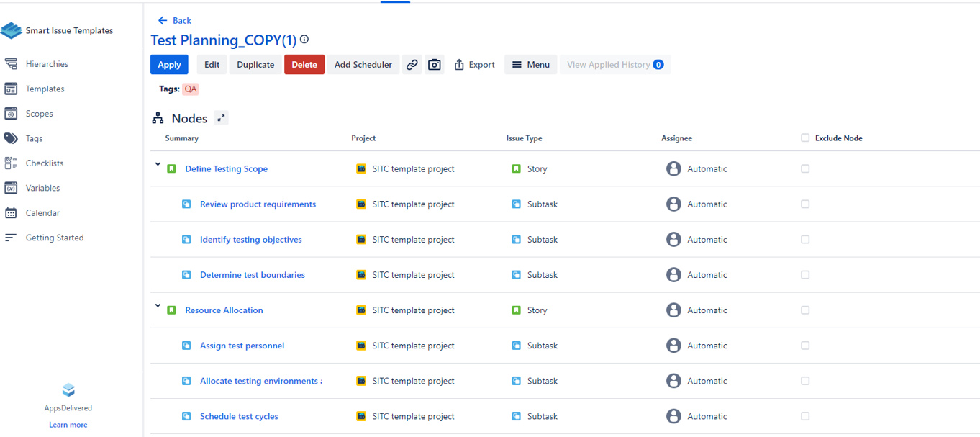
Task: Open the Calendar sidebar item
Action: (x=42, y=213)
